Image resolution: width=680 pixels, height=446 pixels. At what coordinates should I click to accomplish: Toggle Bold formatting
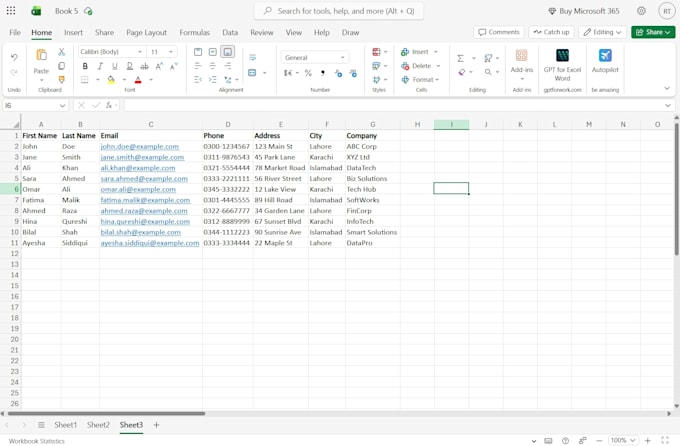(85, 66)
